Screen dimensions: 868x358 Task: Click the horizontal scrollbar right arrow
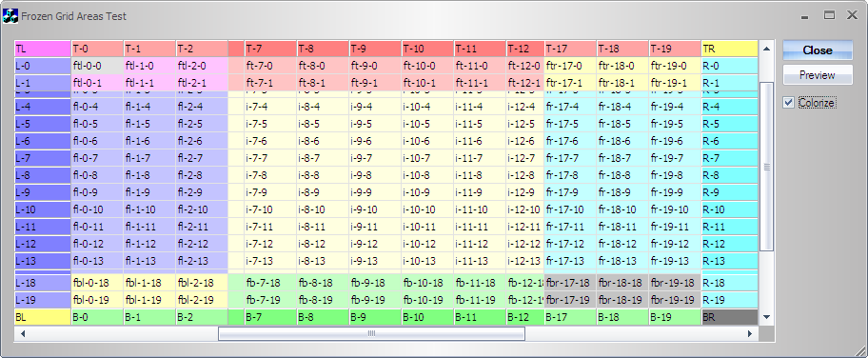(750, 333)
